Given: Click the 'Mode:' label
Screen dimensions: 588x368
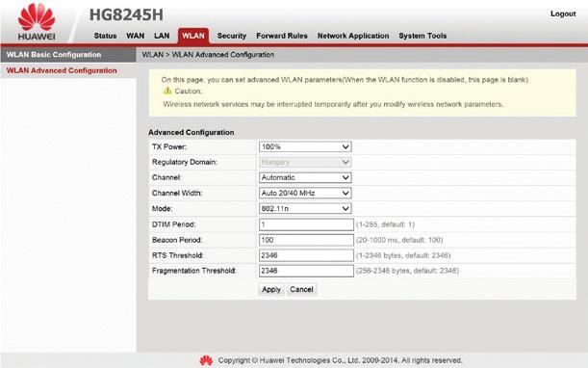Looking at the screenshot, I should pyautogui.click(x=162, y=208).
